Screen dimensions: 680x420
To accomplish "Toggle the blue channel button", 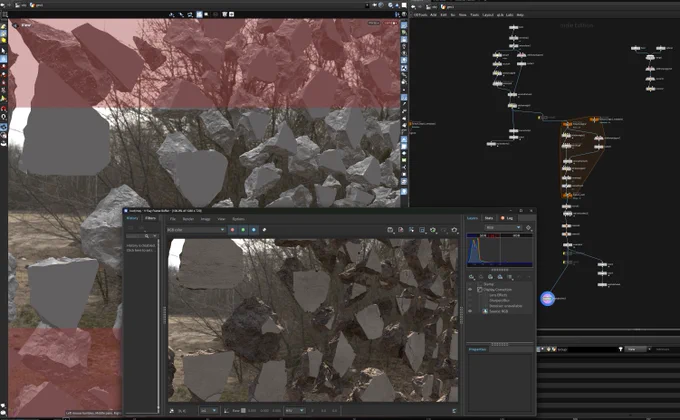I will pos(254,230).
